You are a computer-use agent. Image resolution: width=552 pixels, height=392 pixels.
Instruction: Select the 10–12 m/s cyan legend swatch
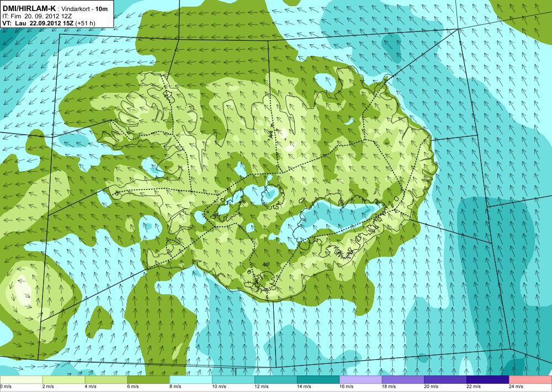tap(233, 380)
